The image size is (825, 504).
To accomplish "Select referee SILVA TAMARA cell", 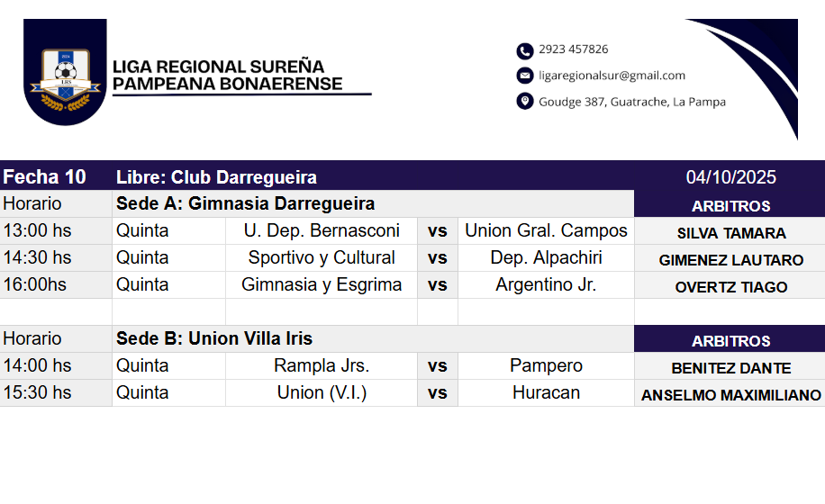I will [730, 233].
